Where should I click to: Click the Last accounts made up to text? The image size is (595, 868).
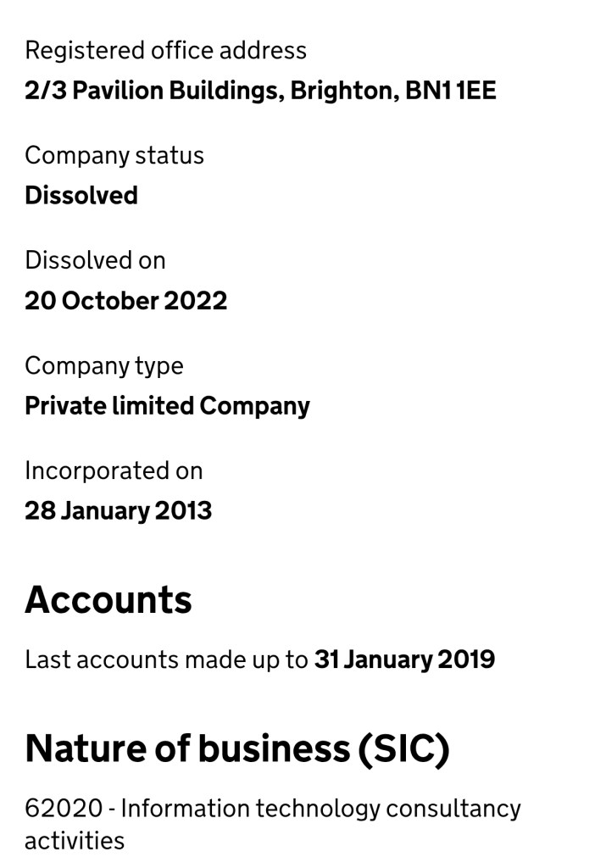tap(166, 660)
